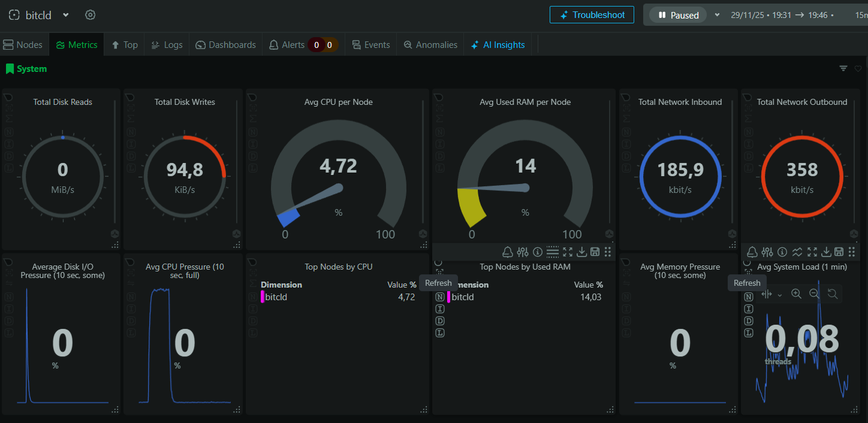Download the Top Nodes by Used RAM chart
The height and width of the screenshot is (423, 868).
[x=581, y=252]
